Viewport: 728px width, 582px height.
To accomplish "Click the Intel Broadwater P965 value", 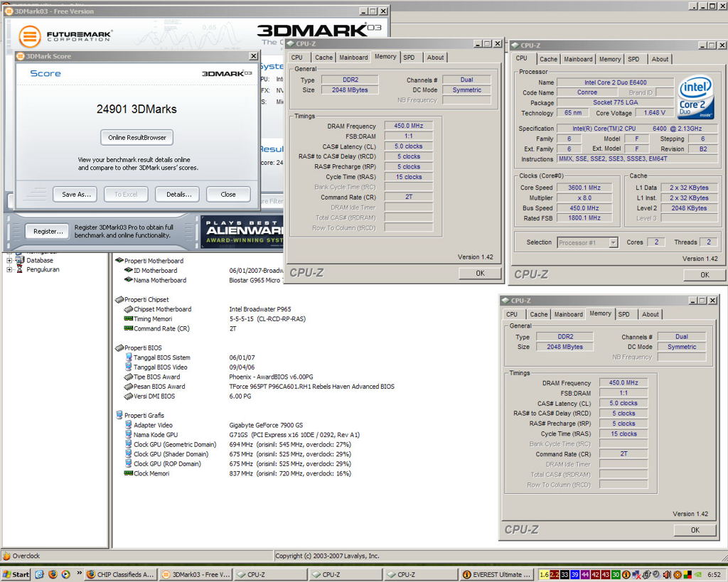I will pyautogui.click(x=260, y=309).
